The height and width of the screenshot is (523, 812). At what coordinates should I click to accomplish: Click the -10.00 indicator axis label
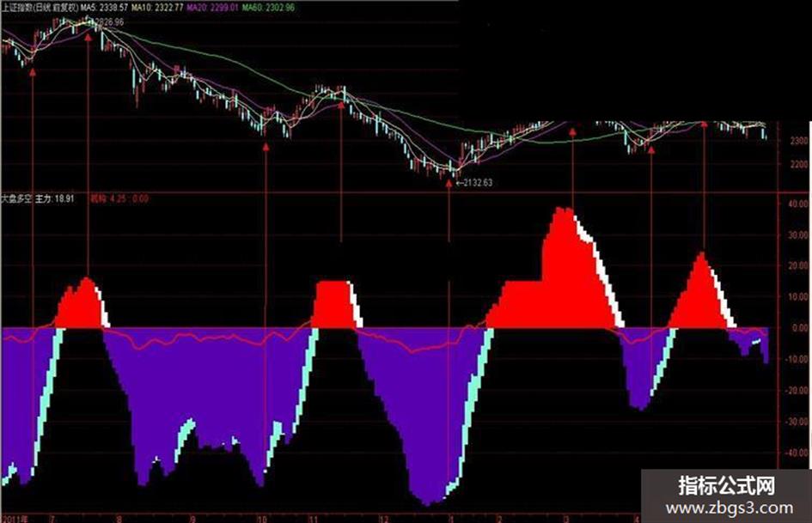pos(797,359)
